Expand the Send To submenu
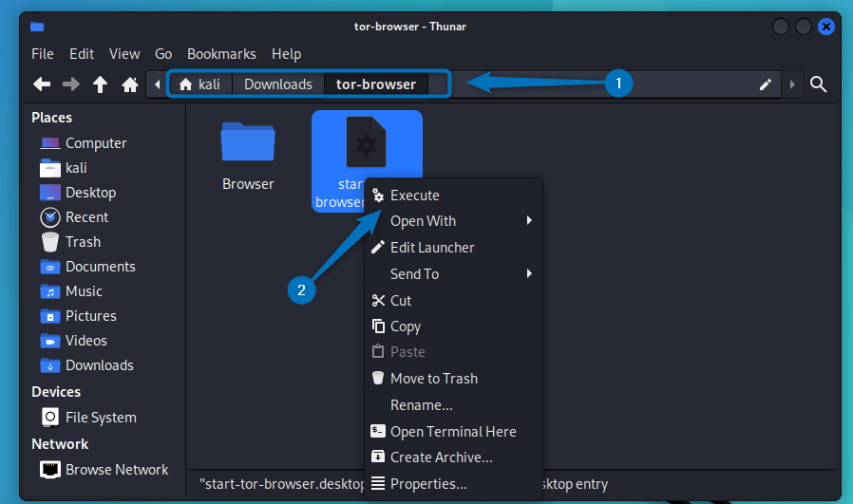 tap(453, 274)
